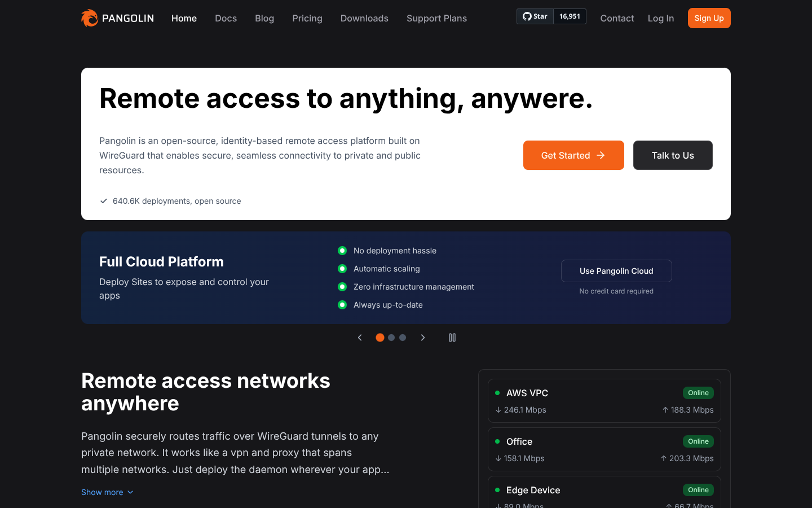Click the GitHub Star button
The width and height of the screenshot is (812, 508).
535,16
